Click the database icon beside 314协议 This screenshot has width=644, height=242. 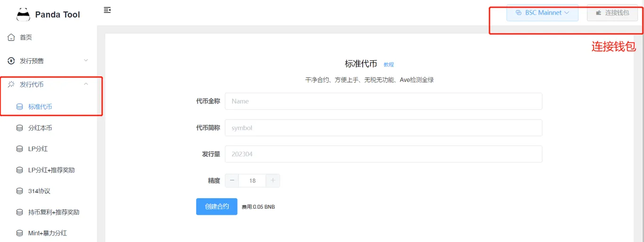20,191
